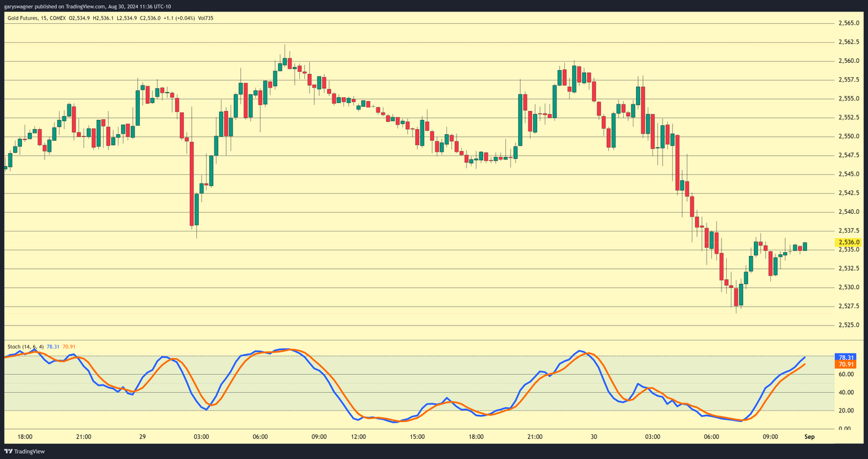Click the yellow 2,536.0 last price label
The height and width of the screenshot is (459, 868).
847,241
